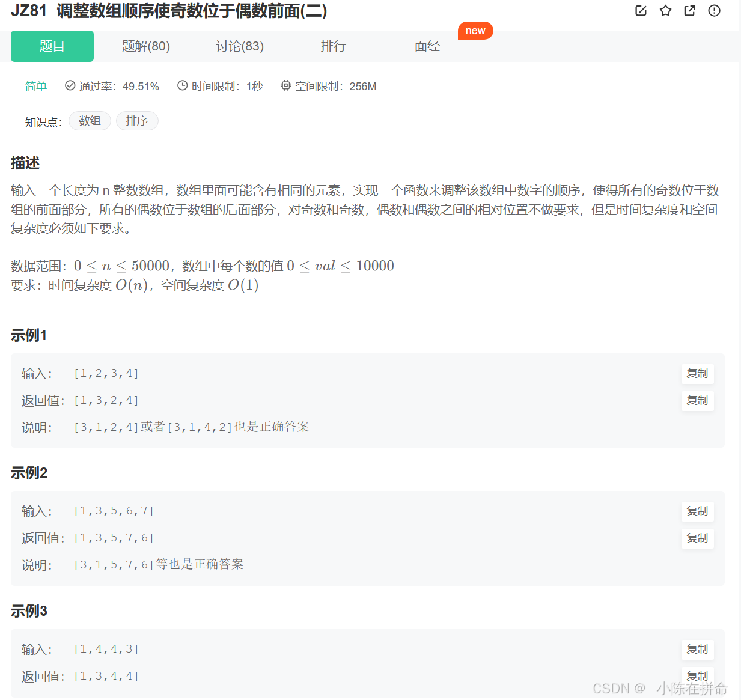Click the 示例2 heading

(29, 473)
